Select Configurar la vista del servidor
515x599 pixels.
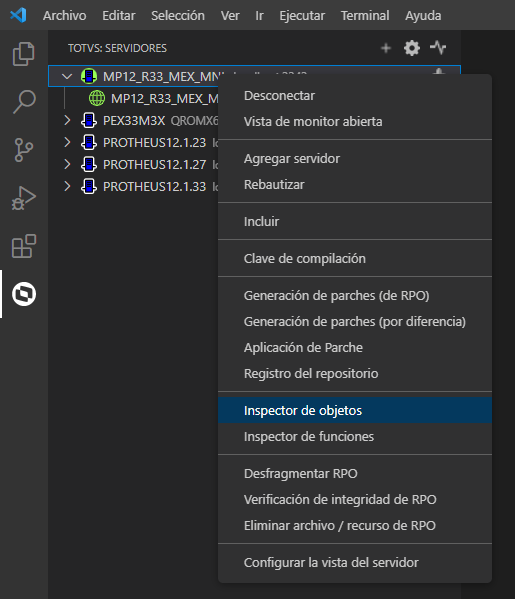[355, 563]
